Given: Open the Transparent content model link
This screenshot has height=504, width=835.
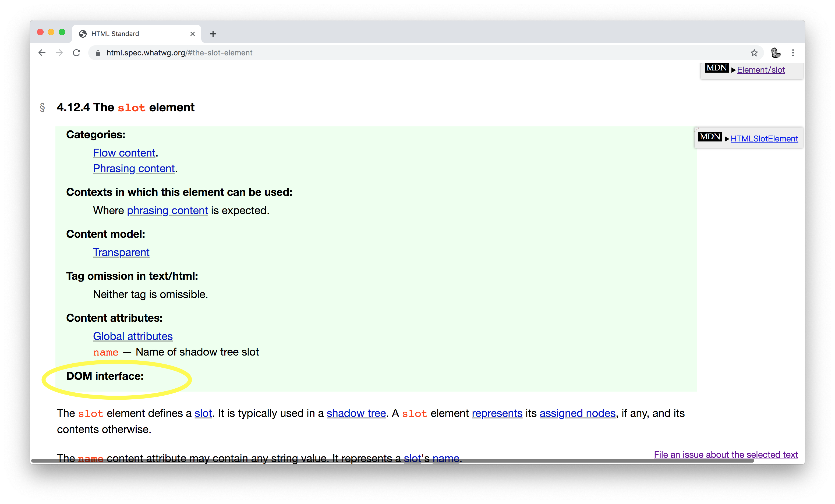Looking at the screenshot, I should click(121, 252).
